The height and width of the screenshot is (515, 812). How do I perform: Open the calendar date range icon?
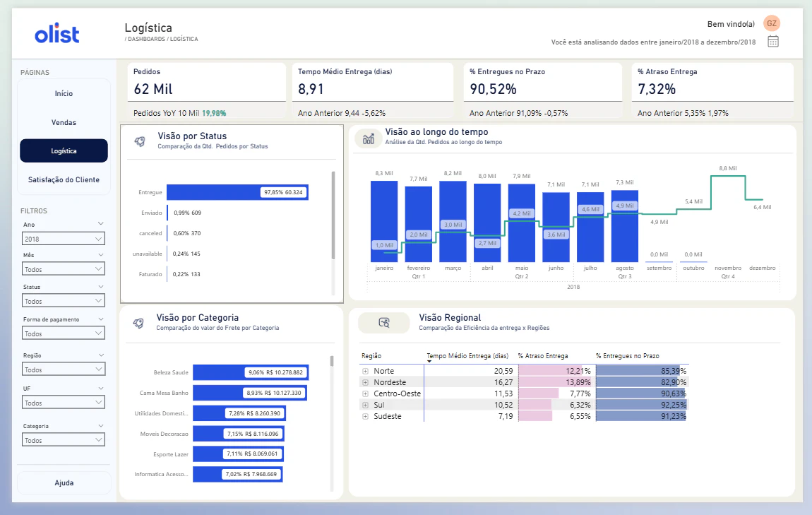coord(772,42)
